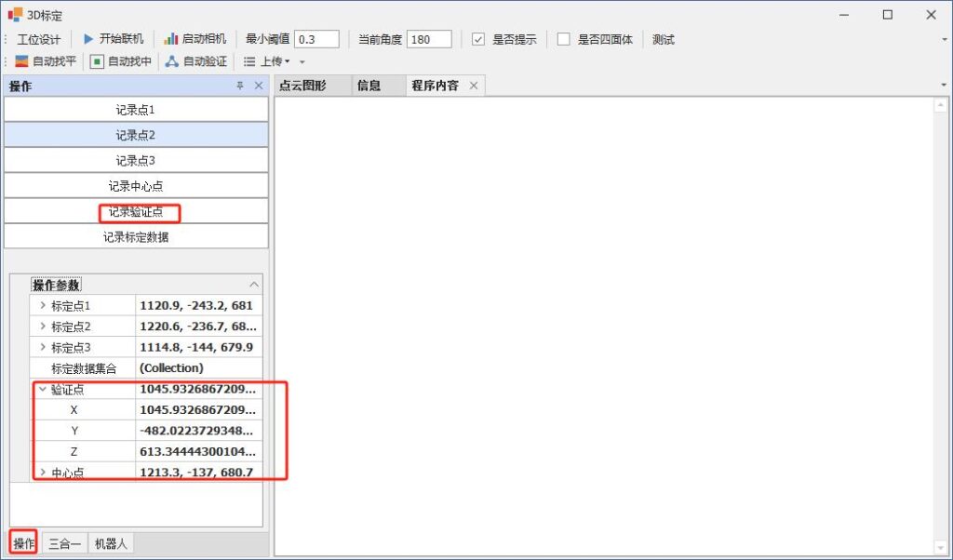The image size is (953, 560).
Task: Expand the 标定点1 property row
Action: 42,306
